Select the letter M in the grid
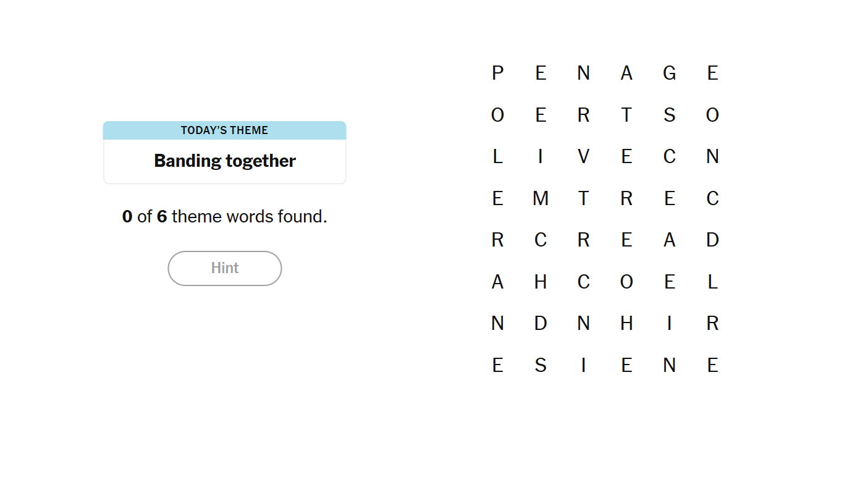Image resolution: width=868 pixels, height=485 pixels. tap(541, 198)
